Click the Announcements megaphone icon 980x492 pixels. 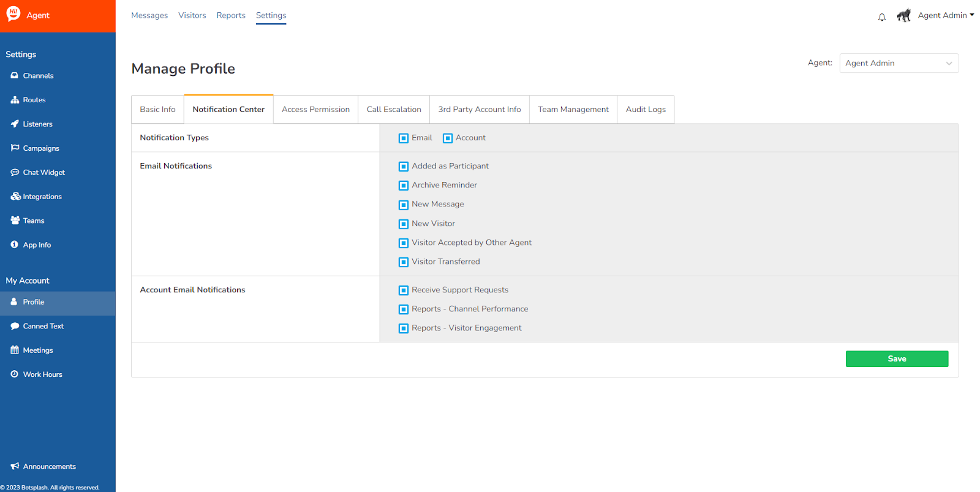(15, 466)
